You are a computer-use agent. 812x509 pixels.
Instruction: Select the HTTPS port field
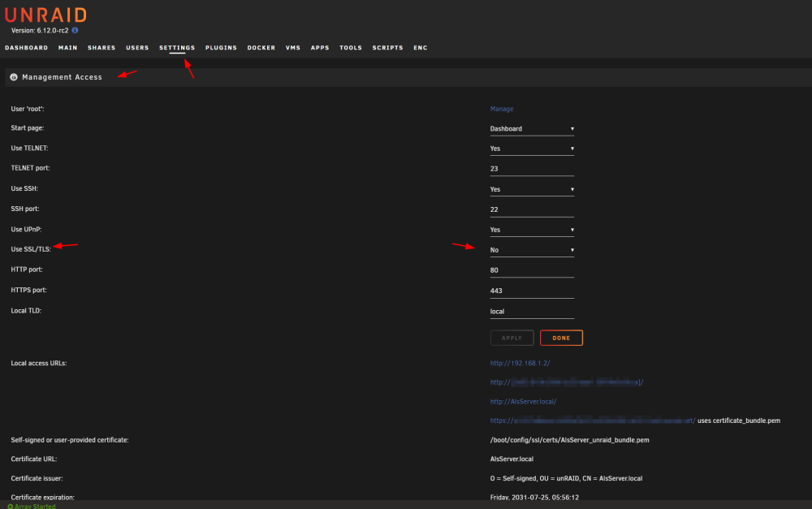coord(532,291)
